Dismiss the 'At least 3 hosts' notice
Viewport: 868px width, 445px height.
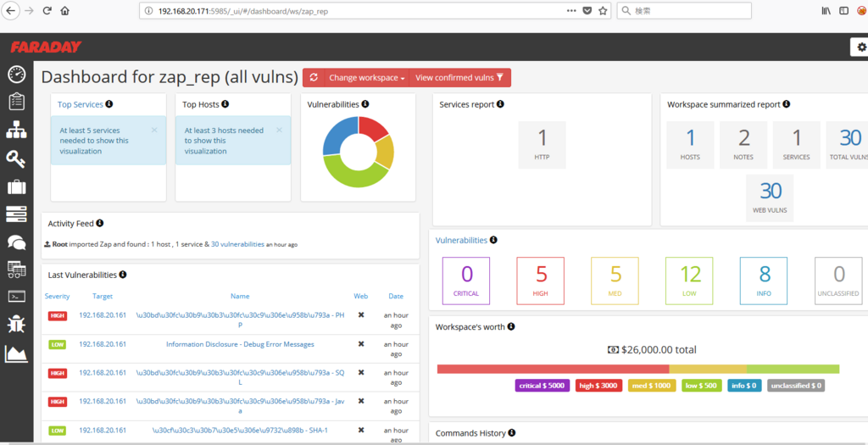279,130
